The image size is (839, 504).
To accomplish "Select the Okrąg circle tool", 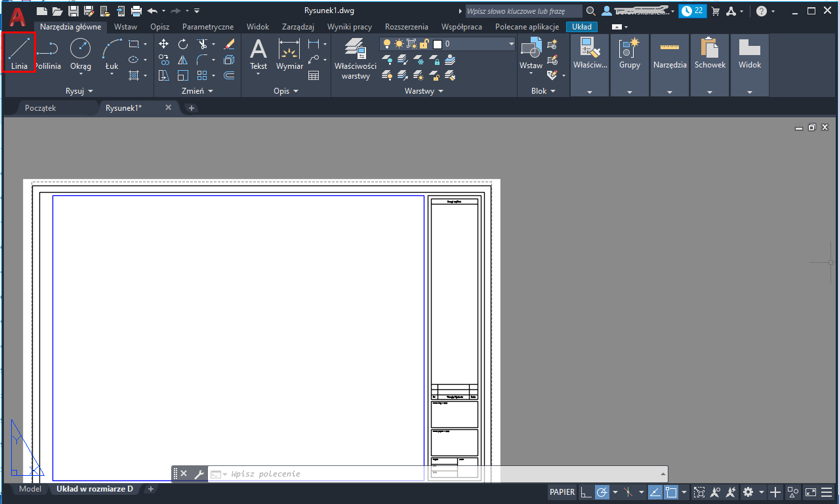I will (x=80, y=52).
